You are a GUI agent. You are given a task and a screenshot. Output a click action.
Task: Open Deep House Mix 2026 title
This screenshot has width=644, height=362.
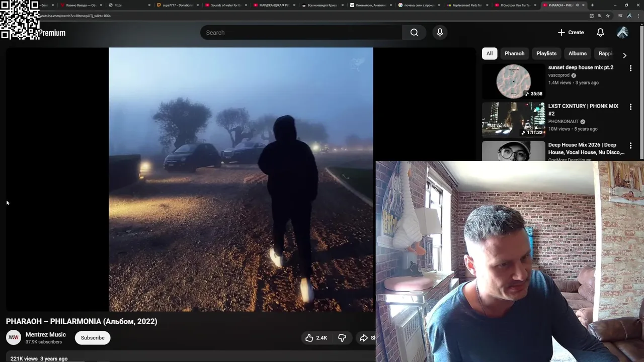click(x=586, y=148)
